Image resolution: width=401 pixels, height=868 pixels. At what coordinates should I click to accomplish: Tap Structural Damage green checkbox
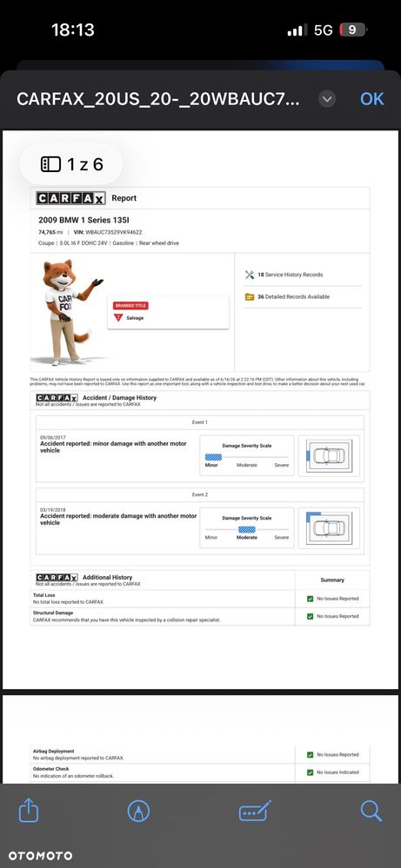click(x=311, y=616)
